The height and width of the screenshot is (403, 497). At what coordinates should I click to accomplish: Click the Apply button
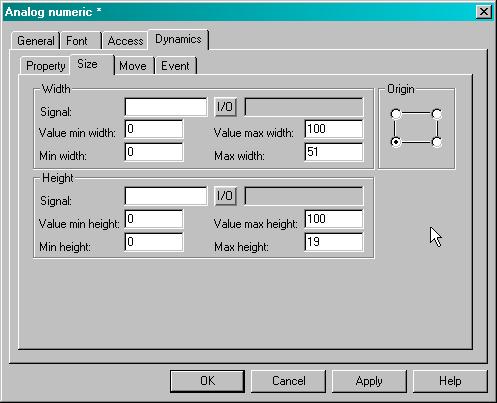369,381
